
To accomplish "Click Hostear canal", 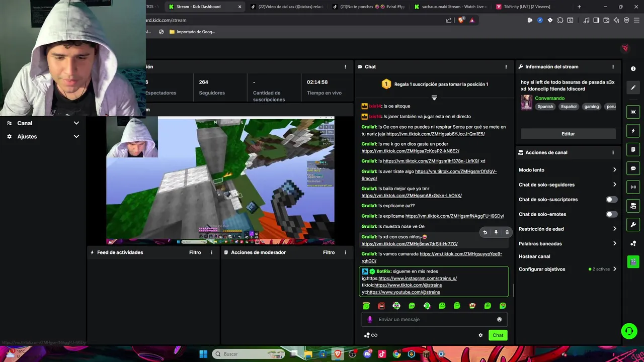I will pyautogui.click(x=534, y=256).
